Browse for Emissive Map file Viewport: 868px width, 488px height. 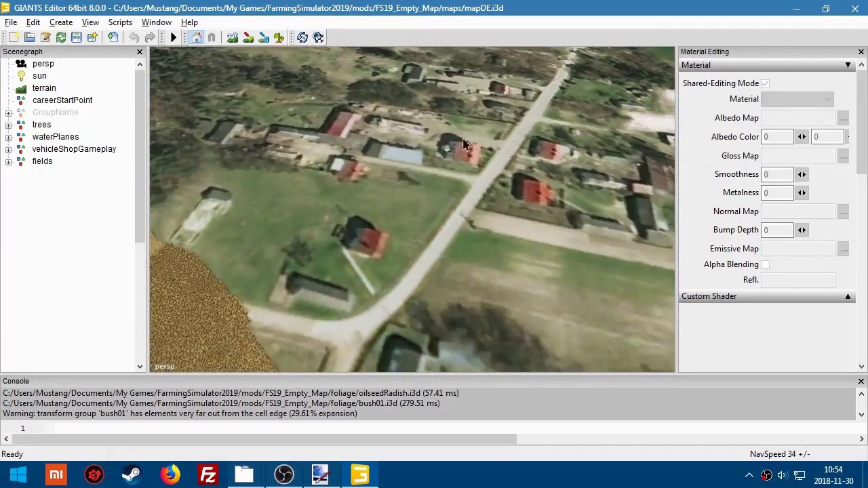[x=843, y=249]
